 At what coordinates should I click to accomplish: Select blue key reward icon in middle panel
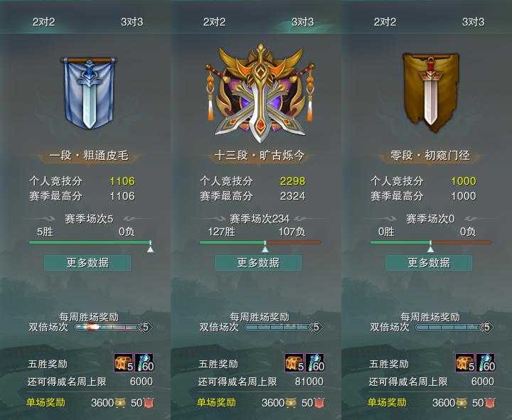pyautogui.click(x=314, y=363)
